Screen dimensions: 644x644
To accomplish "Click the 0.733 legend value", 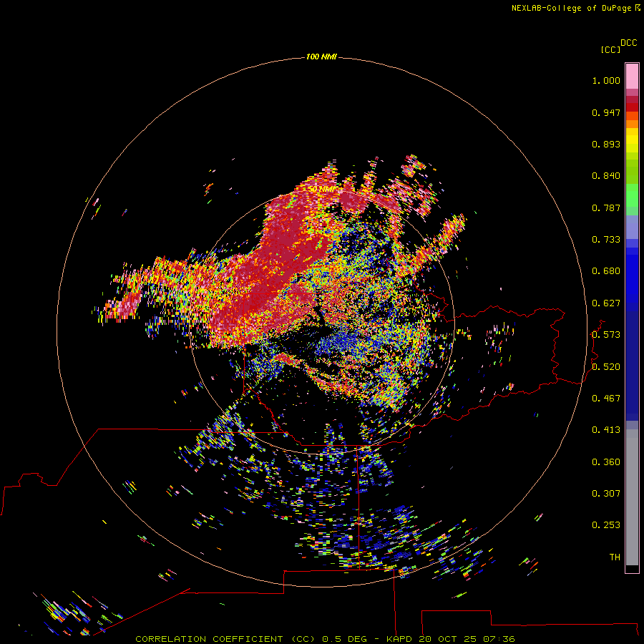I will [x=606, y=240].
